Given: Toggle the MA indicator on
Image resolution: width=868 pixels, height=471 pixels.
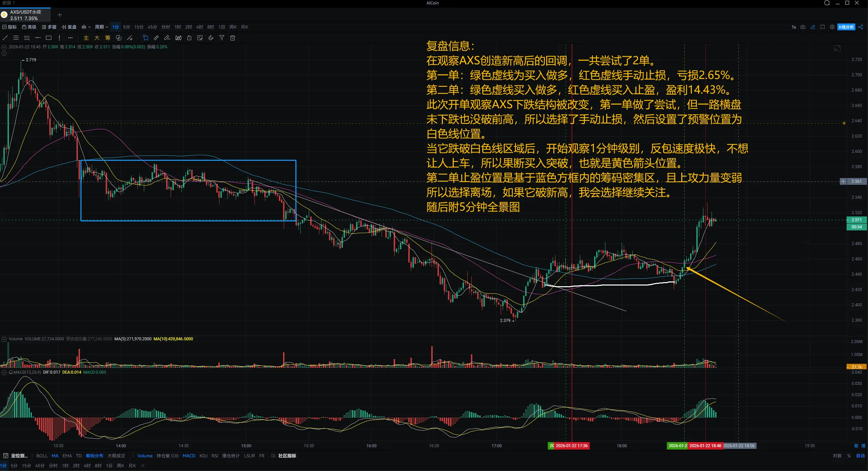Looking at the screenshot, I should (55, 456).
